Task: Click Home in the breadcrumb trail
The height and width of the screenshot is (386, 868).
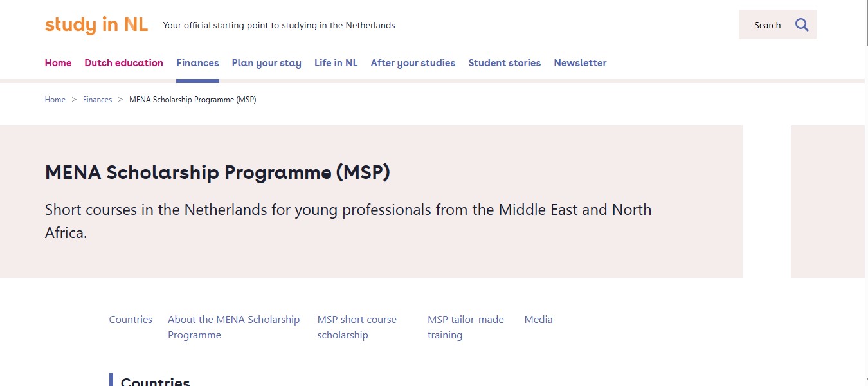Action: [x=55, y=100]
